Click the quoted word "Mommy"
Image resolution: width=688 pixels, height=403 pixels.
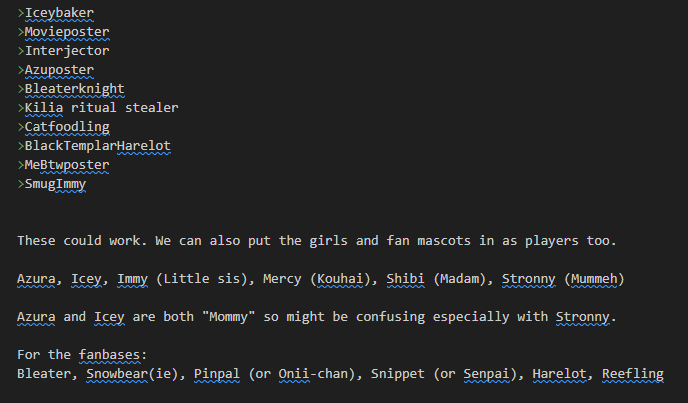[229, 317]
